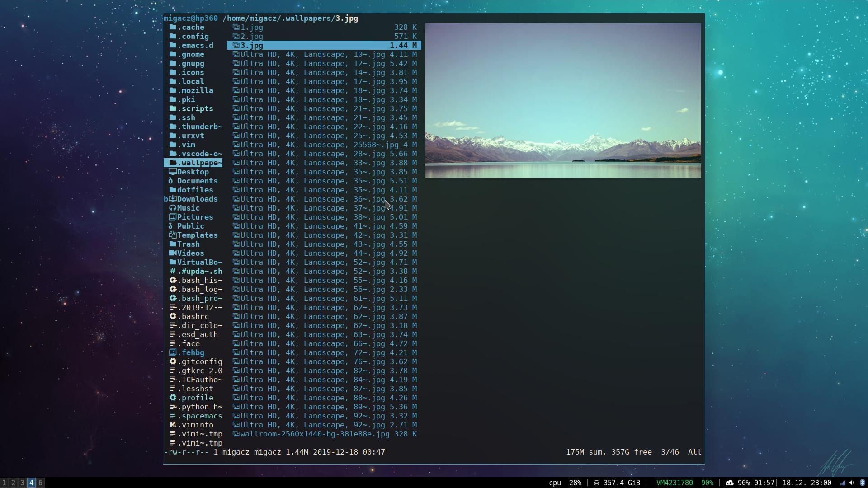Click the mountain lake image preview
The width and height of the screenshot is (868, 488).
[563, 100]
